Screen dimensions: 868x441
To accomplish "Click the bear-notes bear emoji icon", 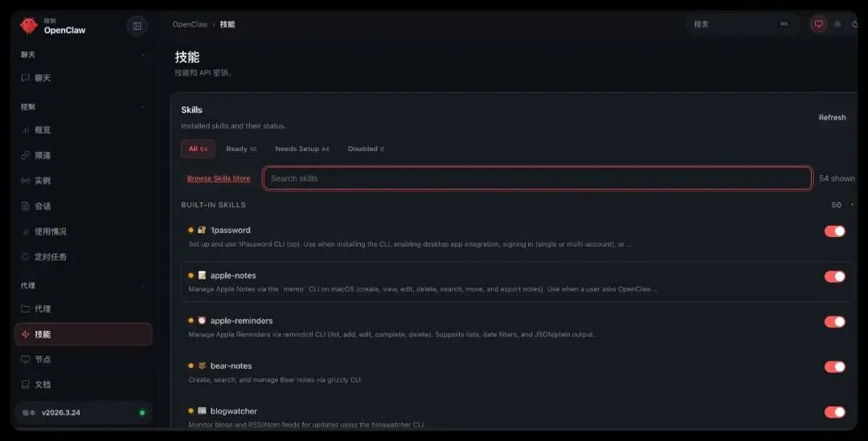I will coord(202,365).
